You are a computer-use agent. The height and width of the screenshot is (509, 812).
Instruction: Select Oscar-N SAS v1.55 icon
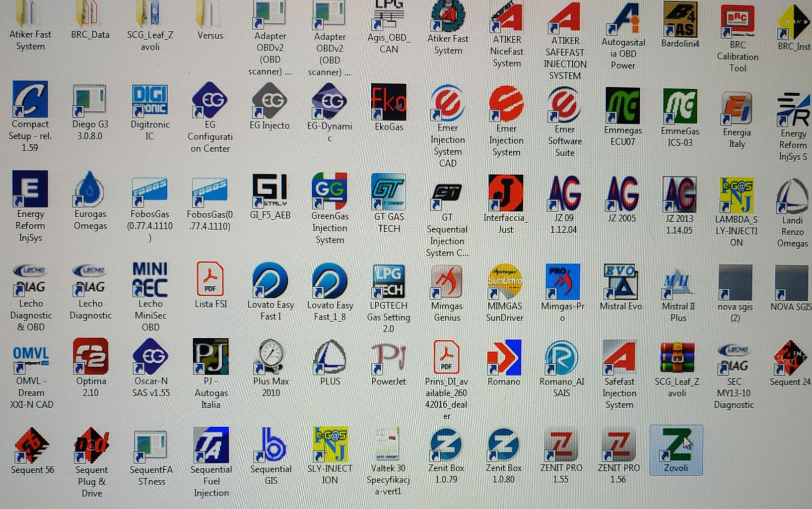click(150, 368)
